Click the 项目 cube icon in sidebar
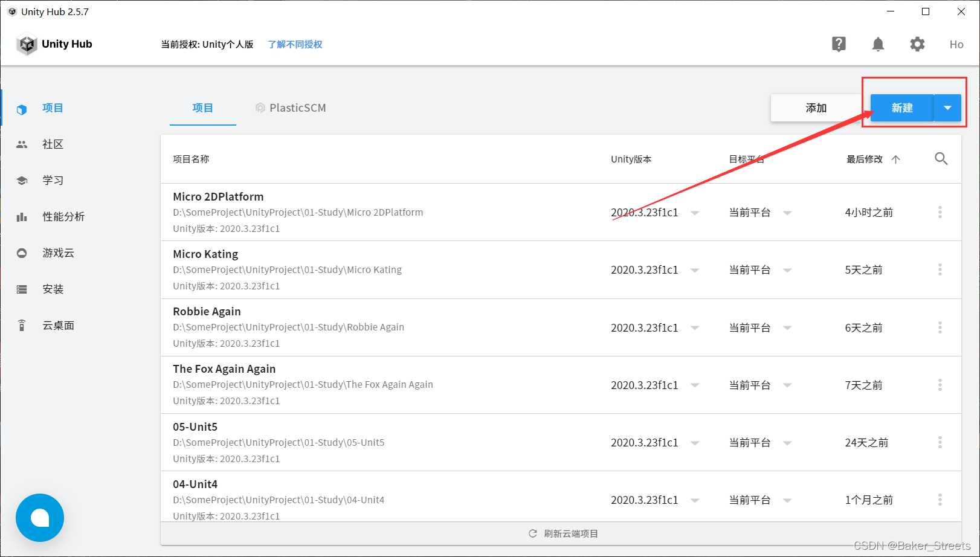Viewport: 980px width, 557px height. (x=22, y=109)
